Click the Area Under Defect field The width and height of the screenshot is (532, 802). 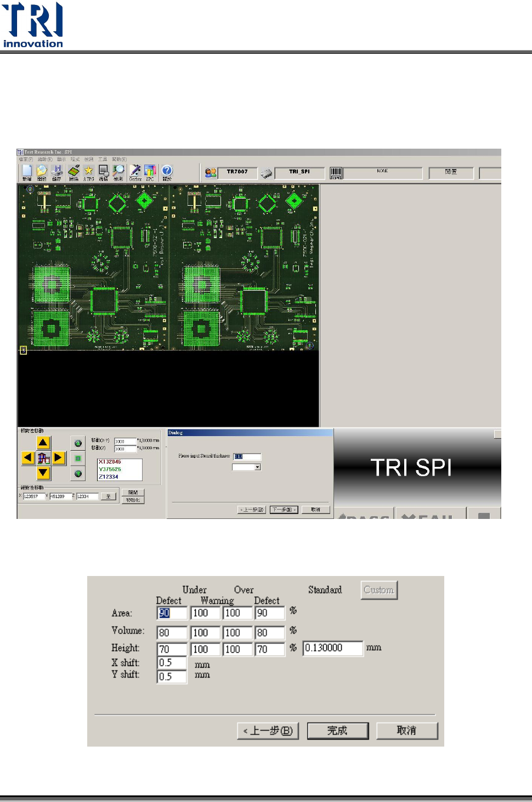[x=172, y=613]
